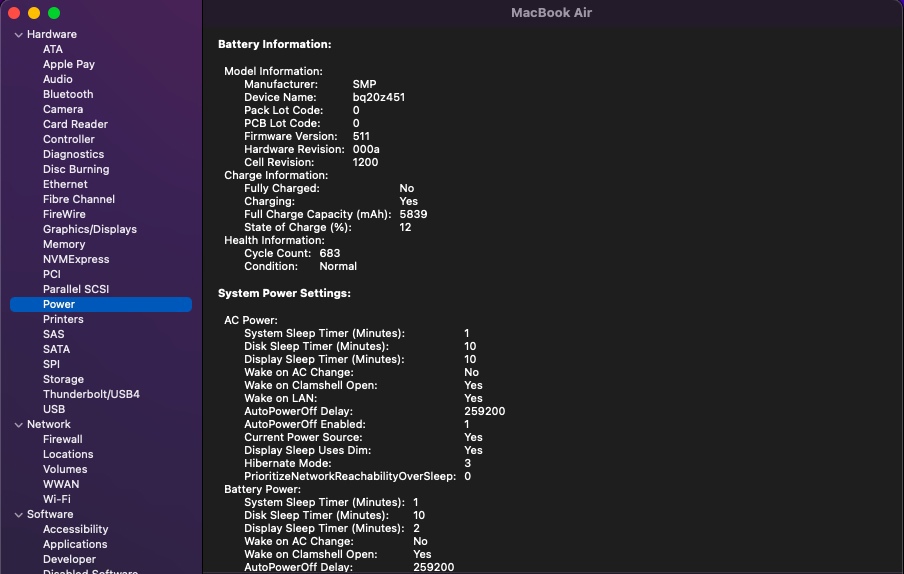Select Disc Burning item

pyautogui.click(x=76, y=169)
